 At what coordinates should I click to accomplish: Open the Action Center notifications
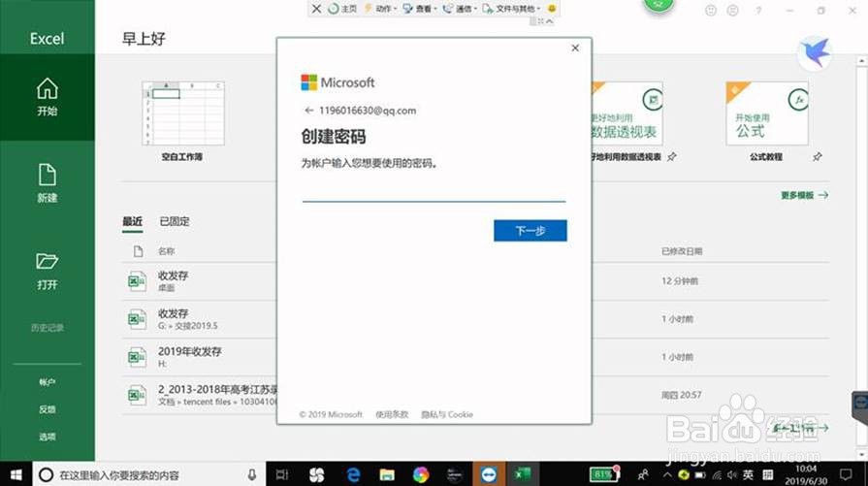(846, 474)
